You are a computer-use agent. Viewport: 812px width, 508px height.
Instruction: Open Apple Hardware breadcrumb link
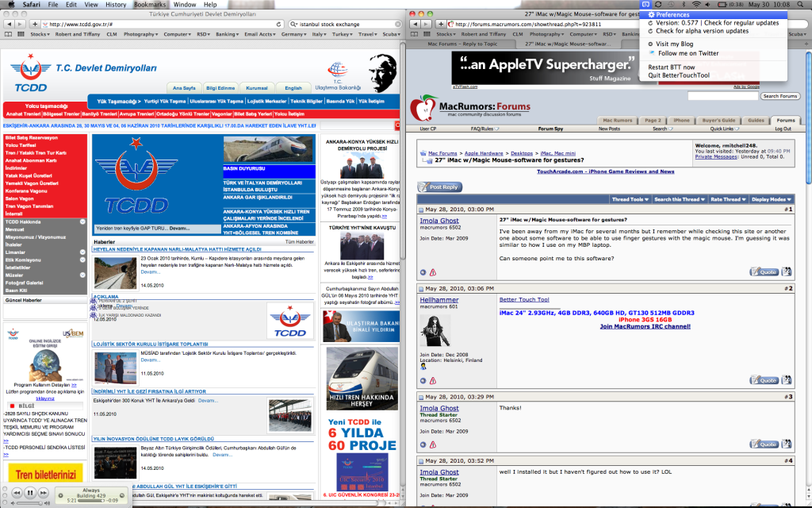pos(484,153)
